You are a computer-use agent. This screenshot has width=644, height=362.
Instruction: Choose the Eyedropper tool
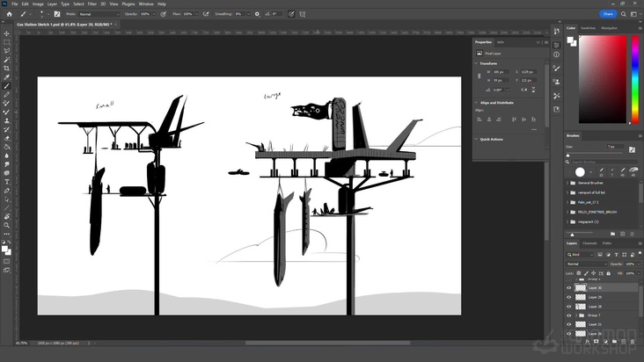click(7, 77)
